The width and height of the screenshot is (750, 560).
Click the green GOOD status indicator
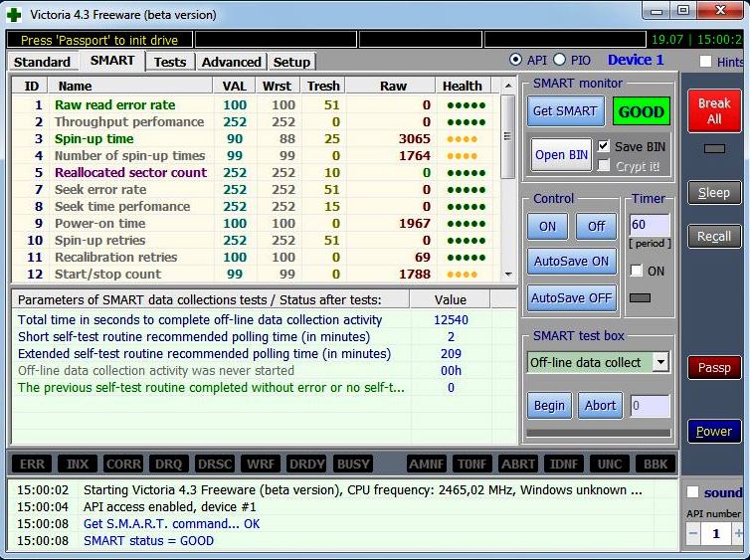642,111
